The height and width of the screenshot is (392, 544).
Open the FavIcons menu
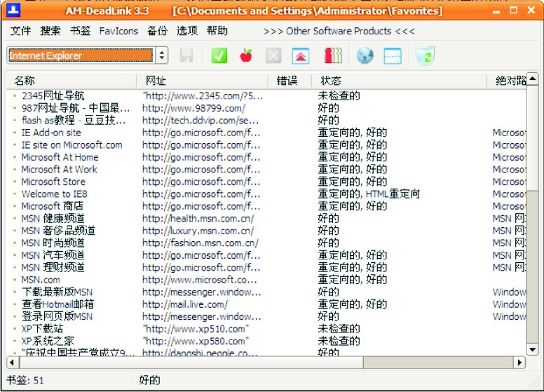click(x=118, y=31)
